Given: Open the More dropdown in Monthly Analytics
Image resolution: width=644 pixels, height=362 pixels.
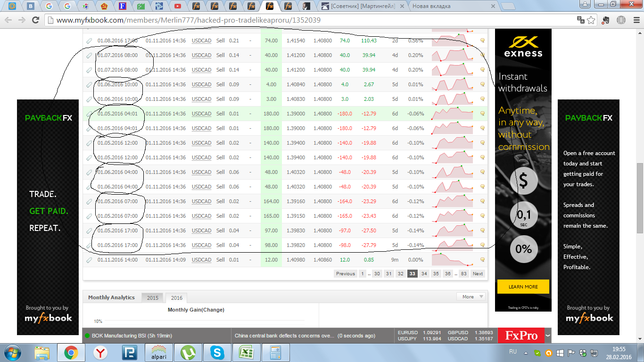Looking at the screenshot, I should 471,296.
